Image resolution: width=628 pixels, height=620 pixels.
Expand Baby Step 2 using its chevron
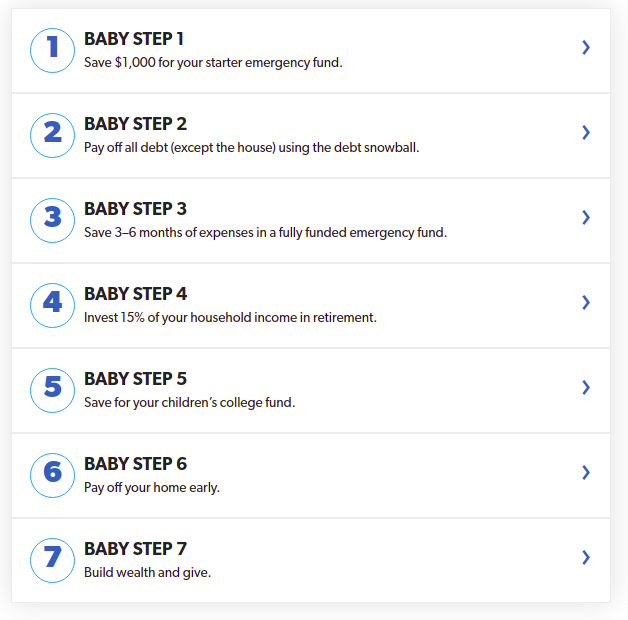(586, 132)
